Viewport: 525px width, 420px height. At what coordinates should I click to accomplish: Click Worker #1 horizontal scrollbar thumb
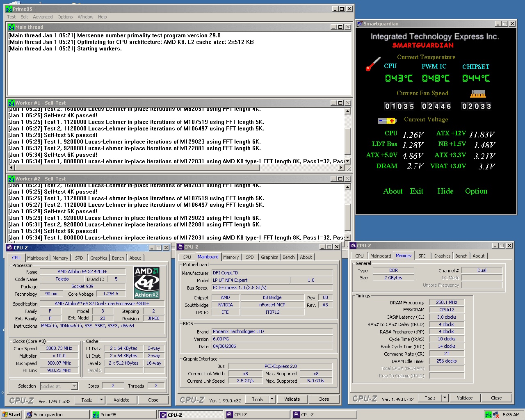pyautogui.click(x=137, y=168)
